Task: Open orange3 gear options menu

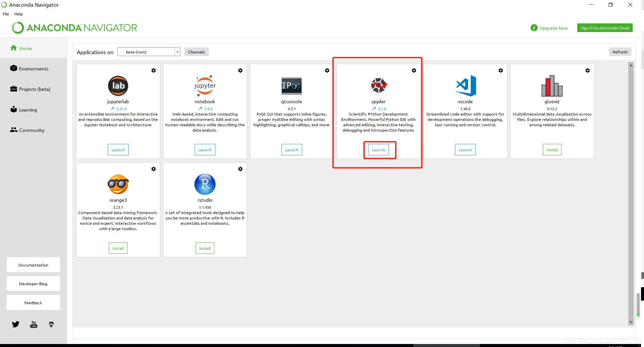Action: pos(154,169)
